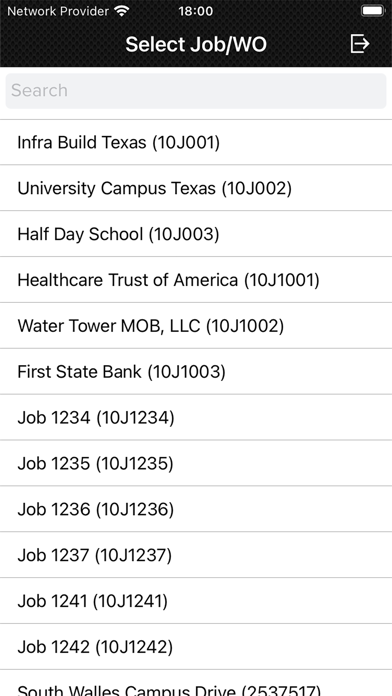Tap the logout icon in header
This screenshot has height=696, width=392.
pos(359,44)
